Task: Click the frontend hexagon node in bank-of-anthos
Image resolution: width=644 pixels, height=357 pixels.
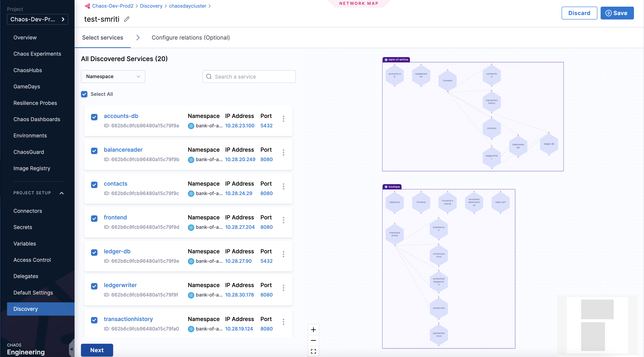Action: (x=447, y=81)
